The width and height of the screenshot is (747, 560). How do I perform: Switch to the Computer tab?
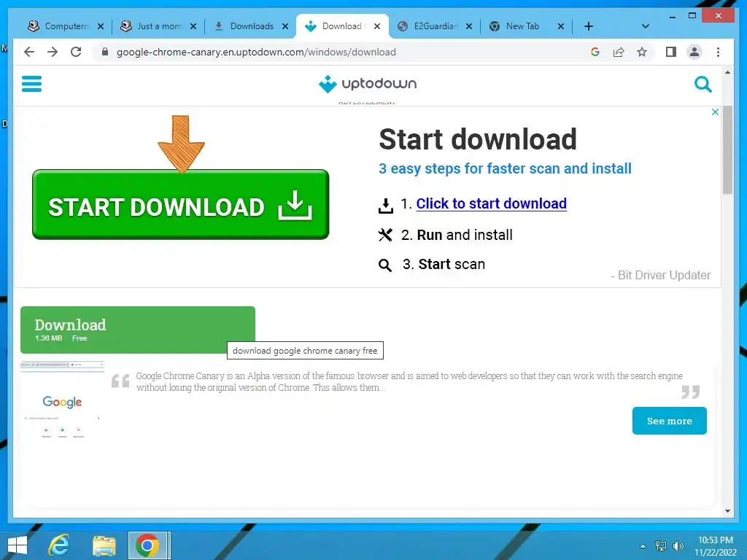coord(65,26)
